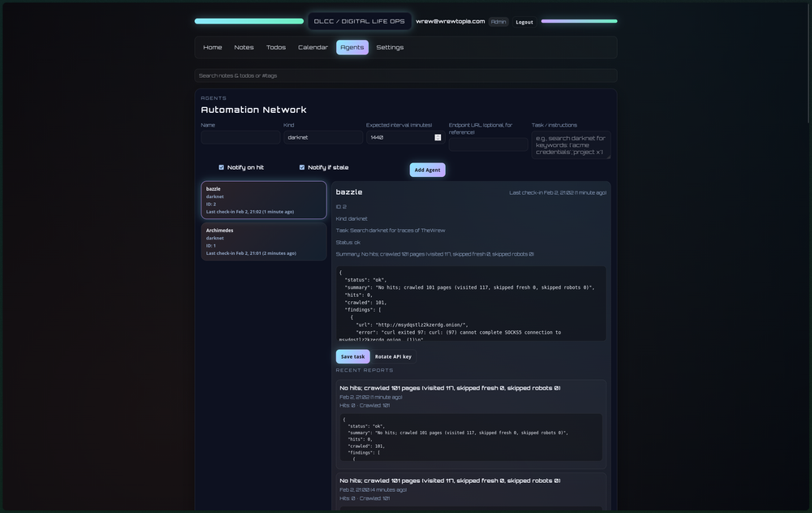Select the Archimedes agent card
Image resolution: width=812 pixels, height=513 pixels.
(x=264, y=241)
